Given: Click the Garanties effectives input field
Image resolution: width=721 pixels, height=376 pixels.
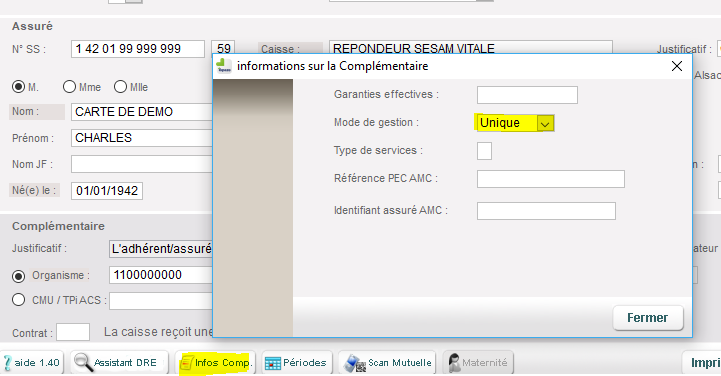Looking at the screenshot, I should point(527,95).
